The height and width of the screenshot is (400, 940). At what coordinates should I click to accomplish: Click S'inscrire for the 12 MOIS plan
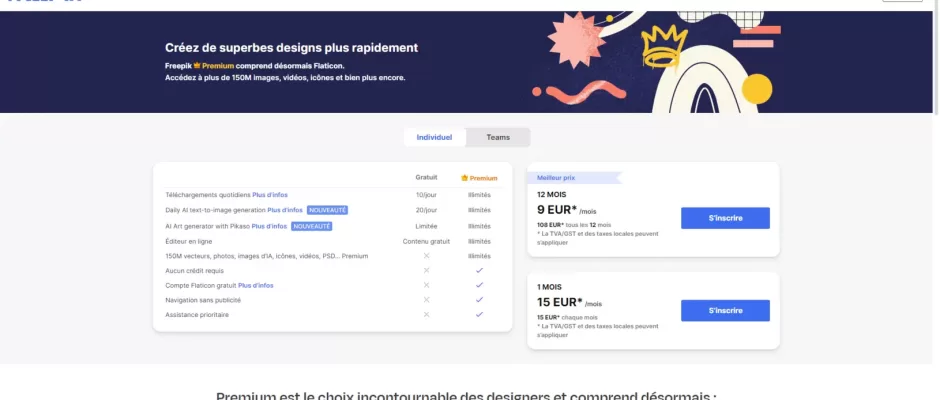[x=725, y=218]
